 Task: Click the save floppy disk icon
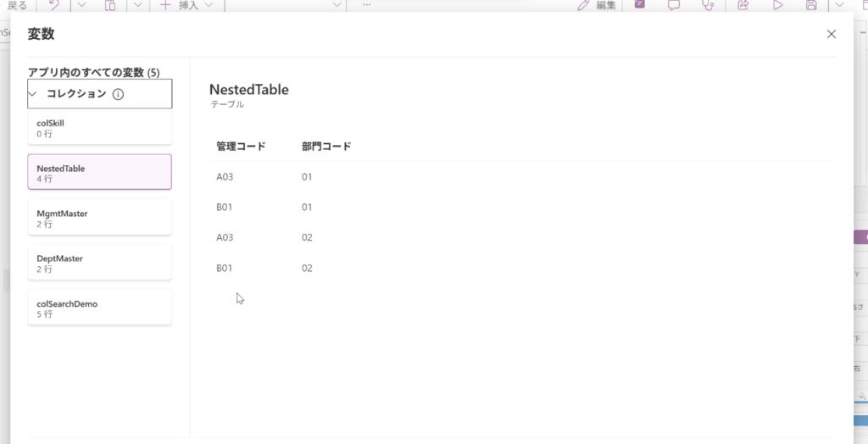click(x=811, y=5)
